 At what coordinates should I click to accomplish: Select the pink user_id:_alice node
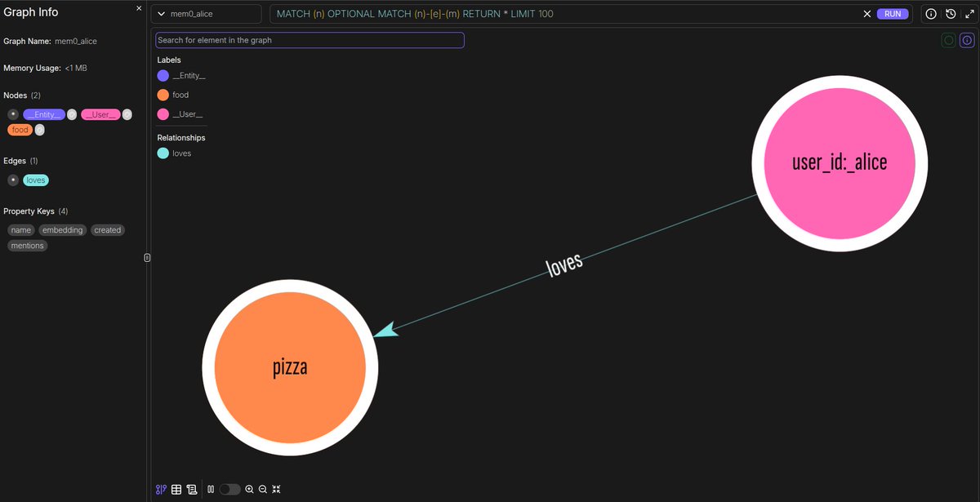coord(840,162)
